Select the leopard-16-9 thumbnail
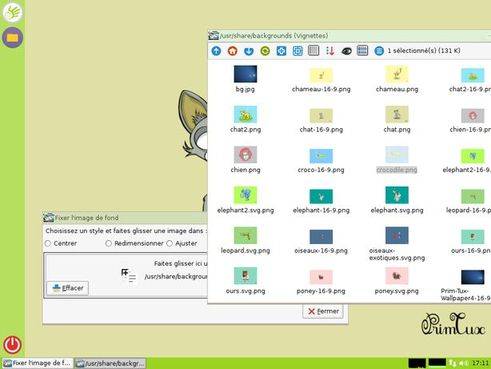This screenshot has height=369, width=491. coord(472,196)
